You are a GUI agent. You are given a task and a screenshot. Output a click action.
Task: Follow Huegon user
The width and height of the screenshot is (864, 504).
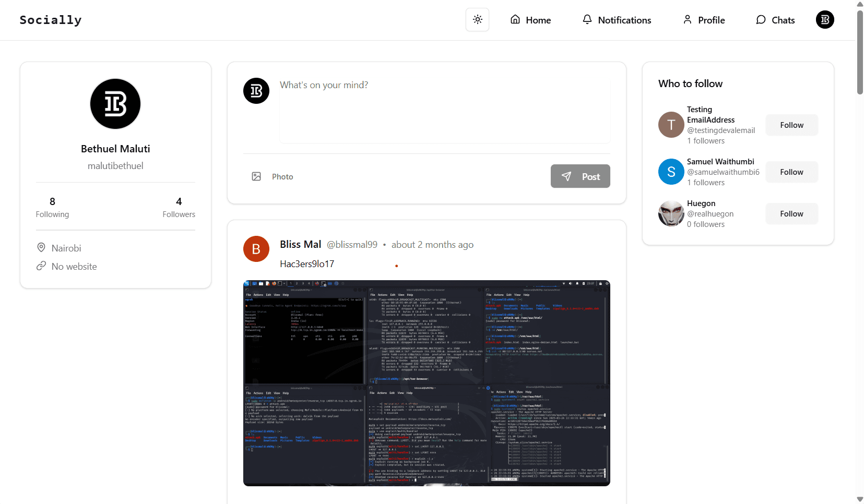click(x=791, y=214)
